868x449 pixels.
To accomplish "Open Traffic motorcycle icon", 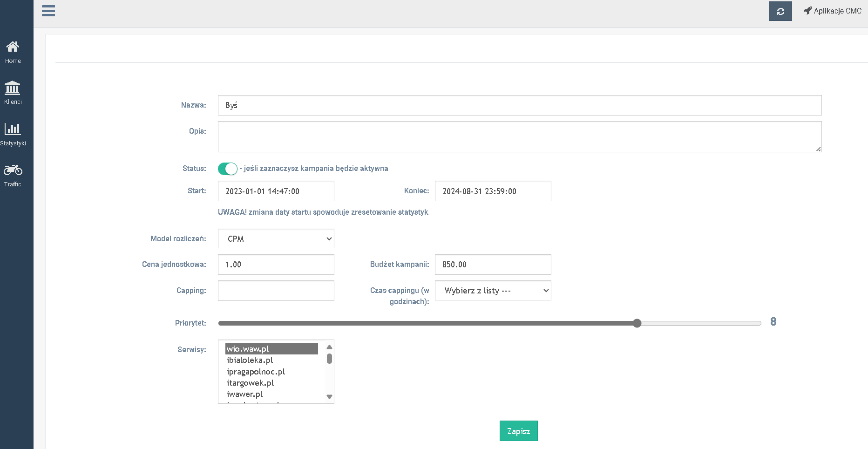I will point(13,170).
